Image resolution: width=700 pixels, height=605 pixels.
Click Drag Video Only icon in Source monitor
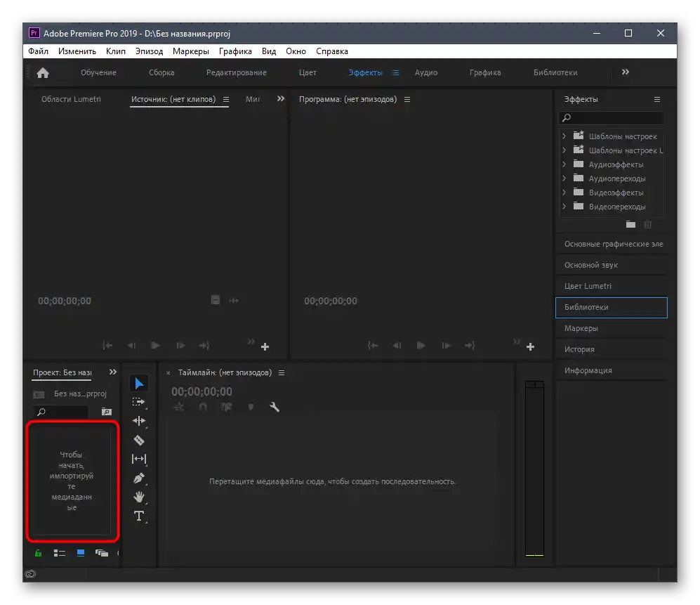click(x=215, y=300)
